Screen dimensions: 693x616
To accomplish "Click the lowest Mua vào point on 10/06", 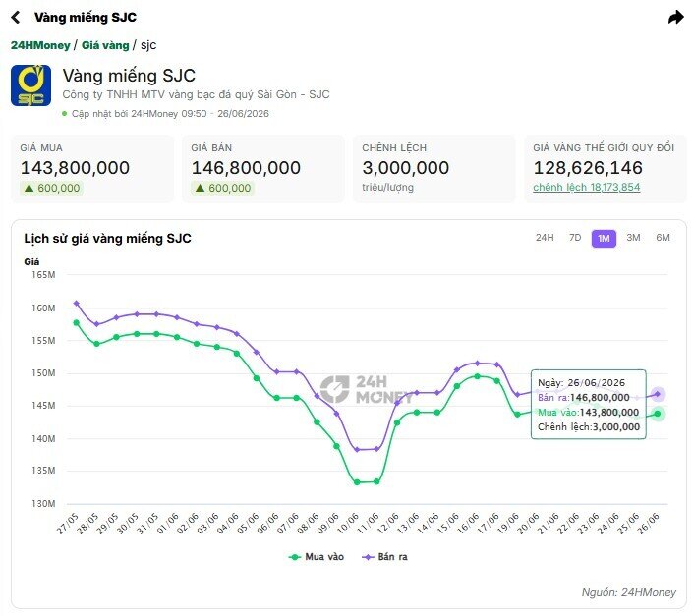I will coord(357,482).
